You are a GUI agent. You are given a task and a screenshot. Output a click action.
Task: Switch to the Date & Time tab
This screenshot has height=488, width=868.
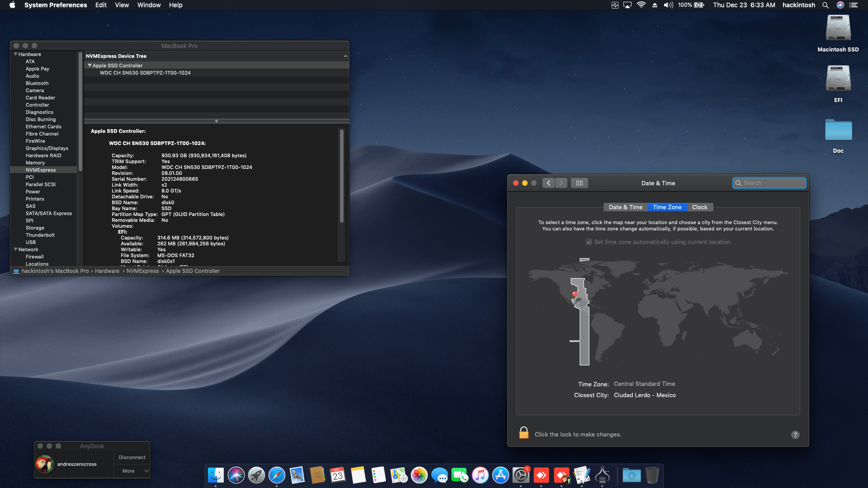tap(625, 207)
